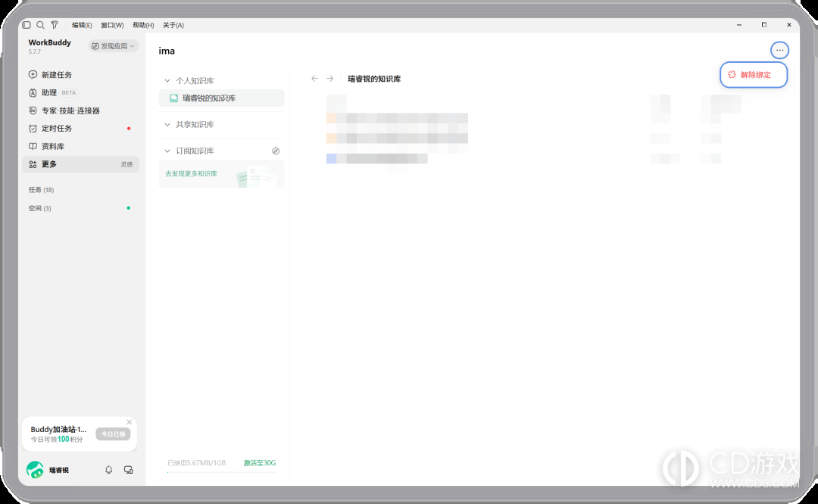Choose 解除绑定 from the popup

coord(754,74)
